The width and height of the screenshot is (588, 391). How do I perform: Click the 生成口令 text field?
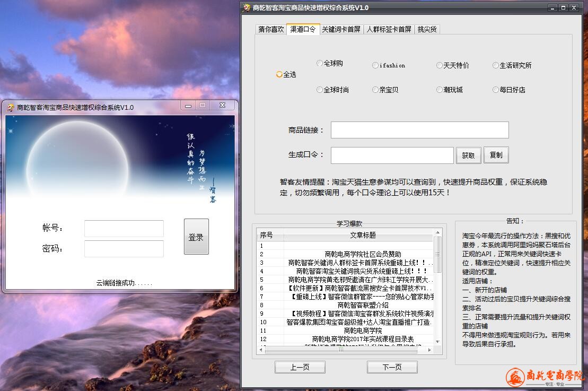pyautogui.click(x=392, y=155)
